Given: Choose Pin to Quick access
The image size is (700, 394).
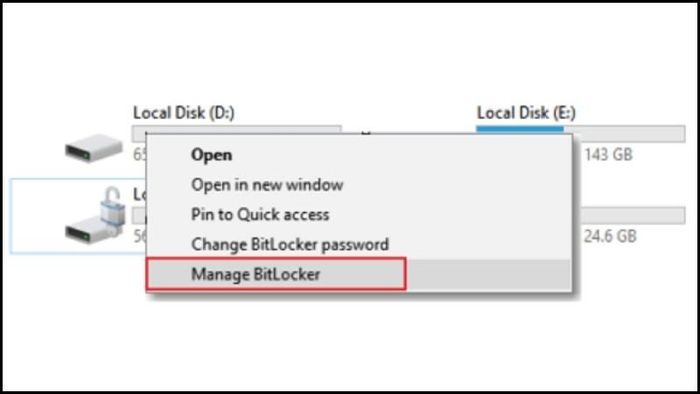Looking at the screenshot, I should click(260, 215).
